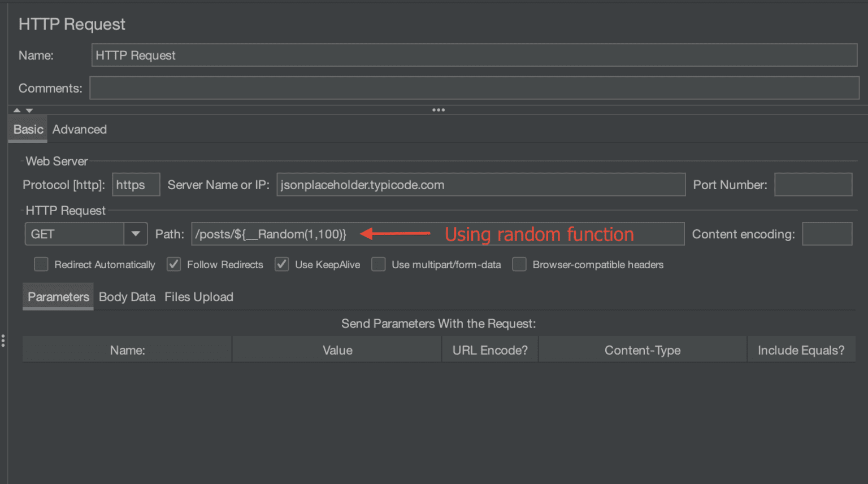The width and height of the screenshot is (868, 484).
Task: Enable Redirect Automatically
Action: [41, 264]
